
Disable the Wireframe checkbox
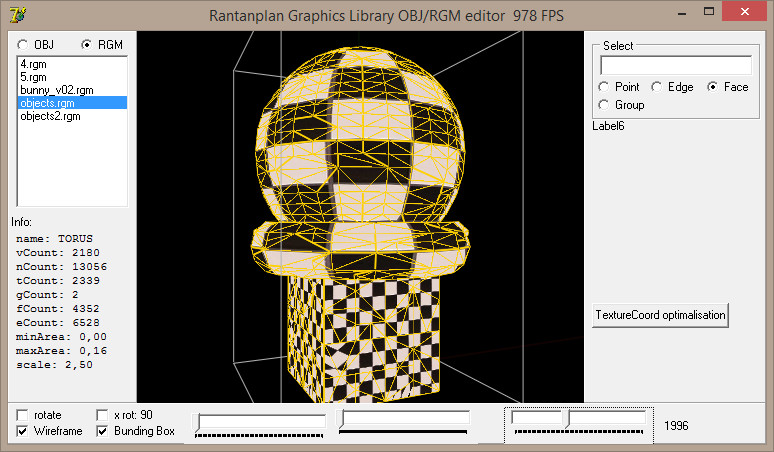[24, 432]
